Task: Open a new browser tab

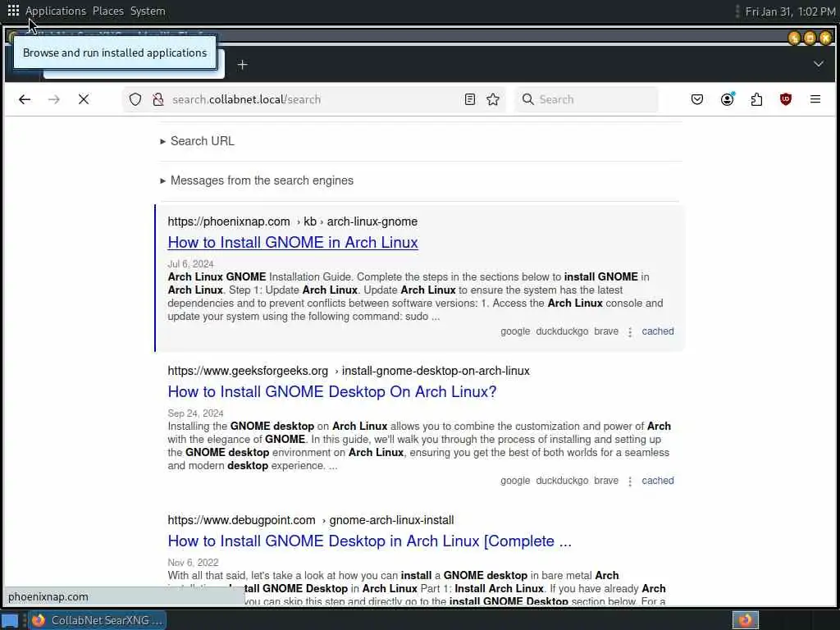Action: coord(242,65)
